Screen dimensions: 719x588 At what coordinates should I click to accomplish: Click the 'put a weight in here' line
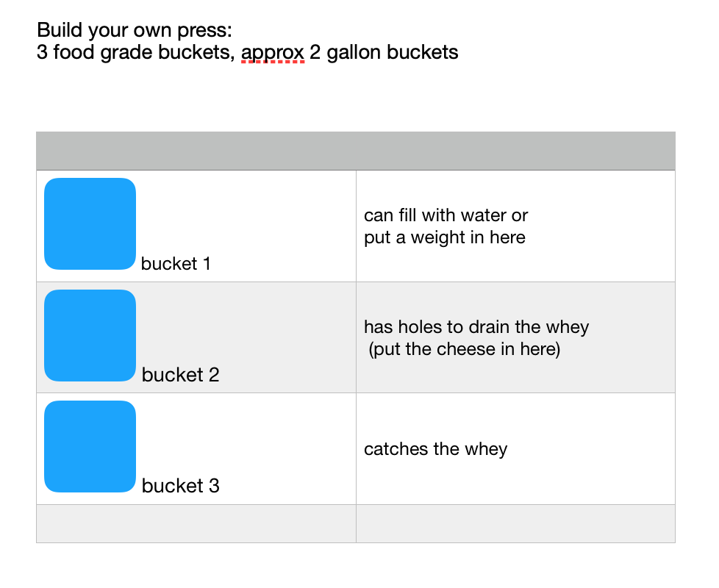444,237
